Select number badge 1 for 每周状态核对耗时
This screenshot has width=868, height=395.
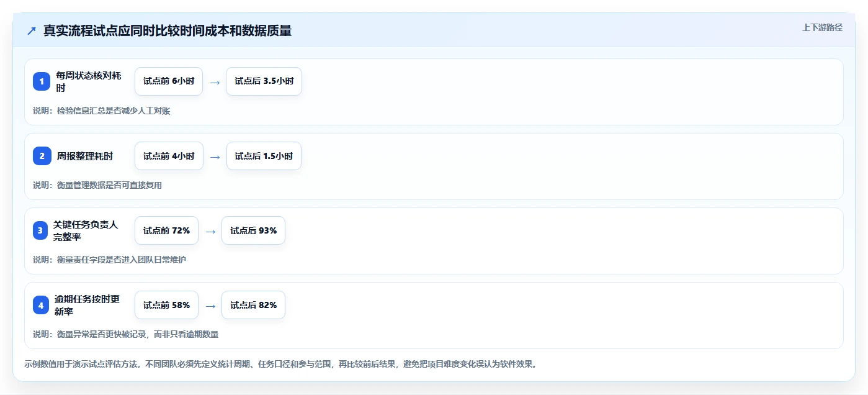pos(42,81)
